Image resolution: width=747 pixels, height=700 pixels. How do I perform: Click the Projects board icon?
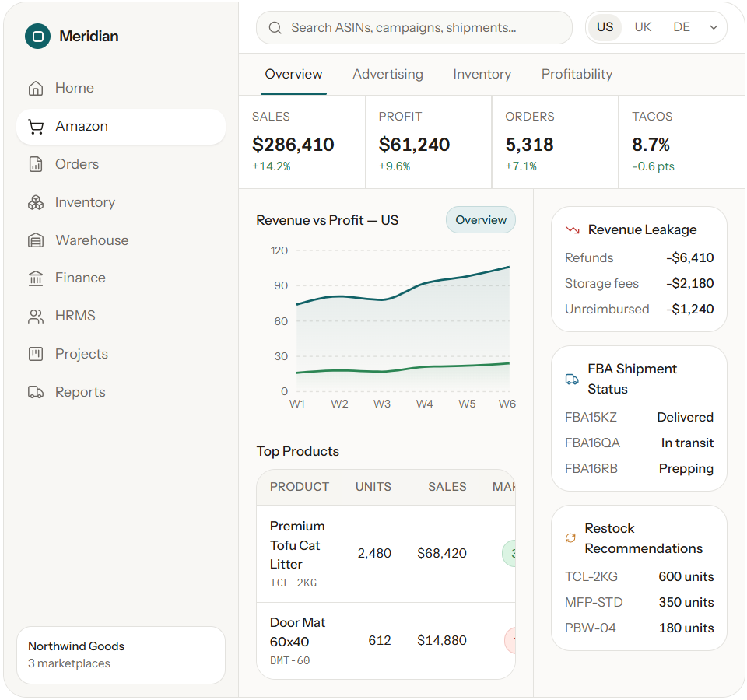click(x=36, y=354)
